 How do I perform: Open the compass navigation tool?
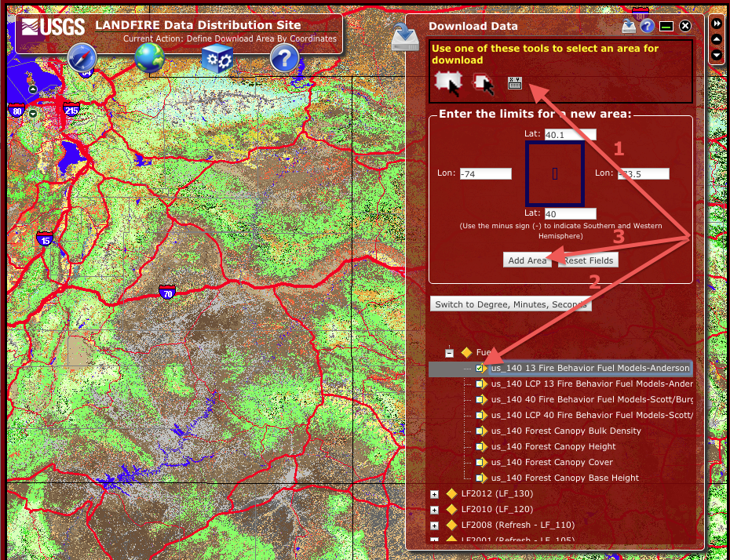pyautogui.click(x=82, y=58)
